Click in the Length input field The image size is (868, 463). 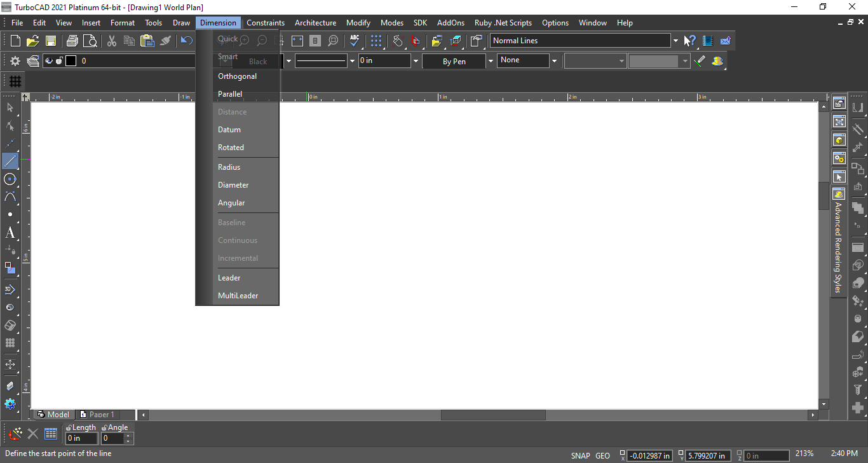click(82, 438)
